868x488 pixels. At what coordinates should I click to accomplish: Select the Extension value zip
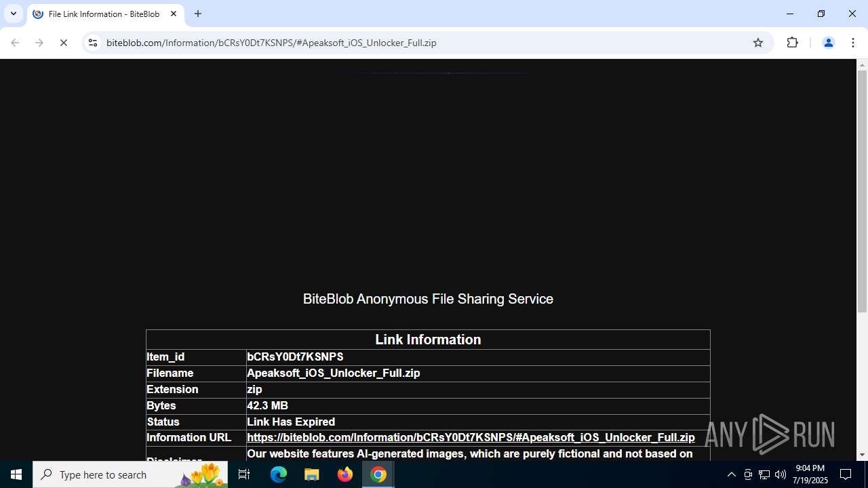[x=254, y=390]
